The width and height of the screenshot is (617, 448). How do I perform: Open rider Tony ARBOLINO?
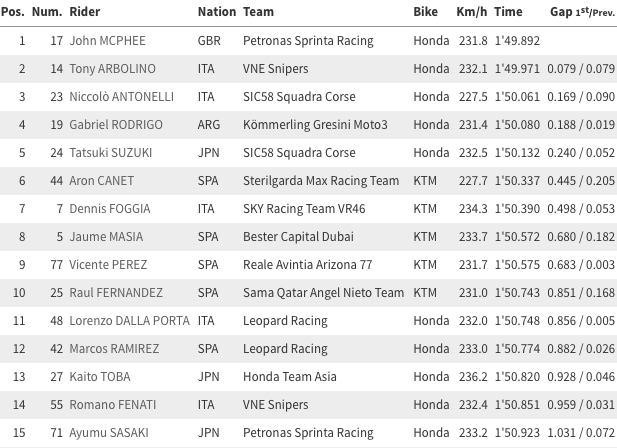click(113, 68)
